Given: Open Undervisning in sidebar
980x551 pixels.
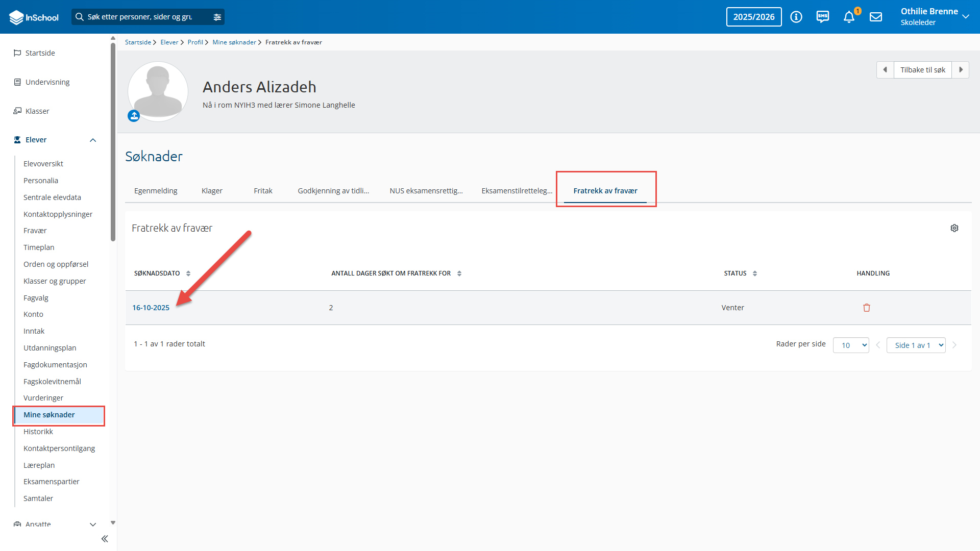Looking at the screenshot, I should 47,82.
